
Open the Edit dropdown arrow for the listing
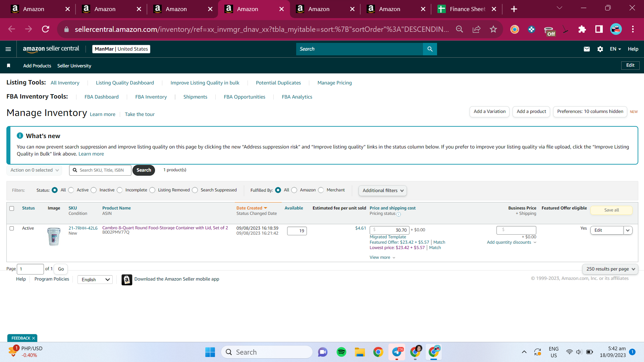click(x=628, y=230)
